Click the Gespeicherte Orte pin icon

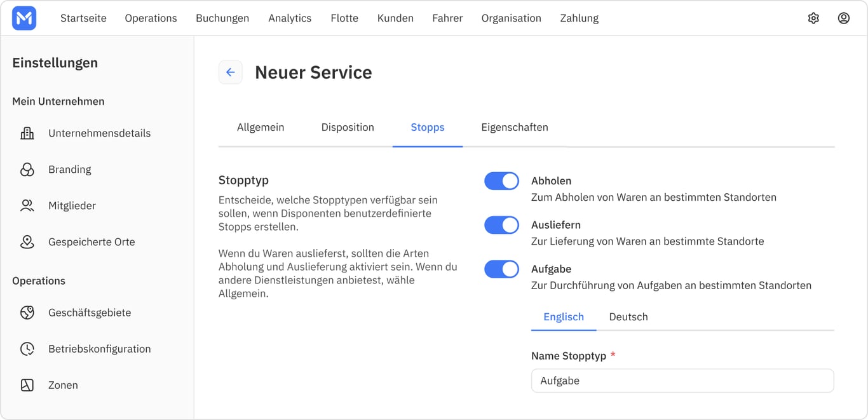click(x=27, y=242)
